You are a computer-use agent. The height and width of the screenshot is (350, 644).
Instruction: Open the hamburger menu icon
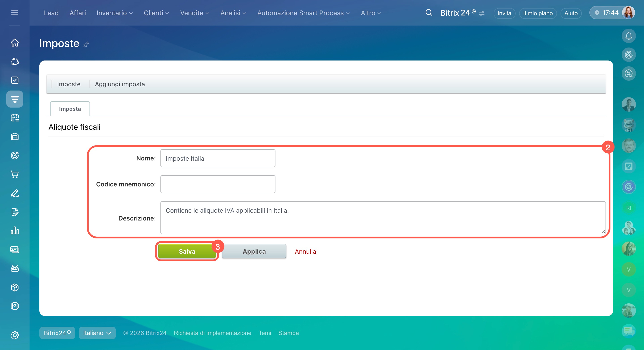15,13
